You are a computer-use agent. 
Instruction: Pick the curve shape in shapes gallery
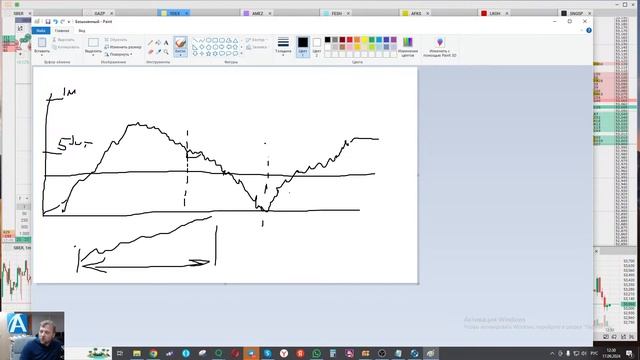click(202, 40)
